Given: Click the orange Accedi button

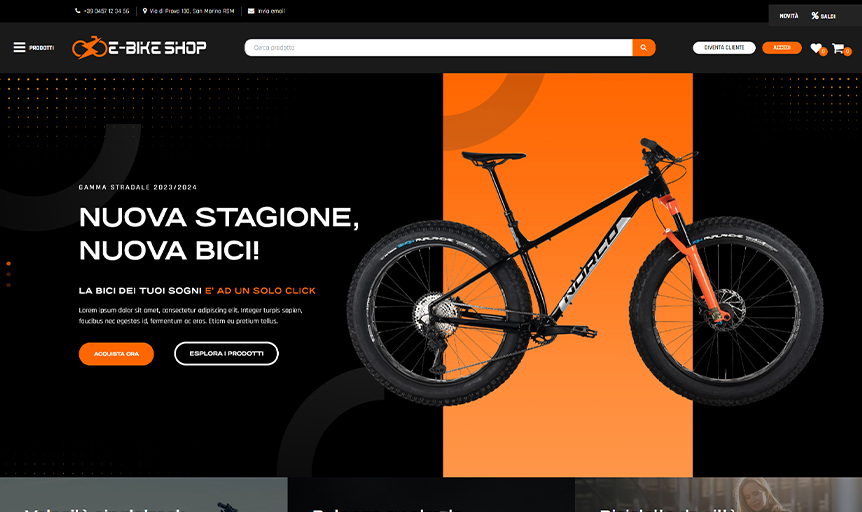Looking at the screenshot, I should coord(782,48).
